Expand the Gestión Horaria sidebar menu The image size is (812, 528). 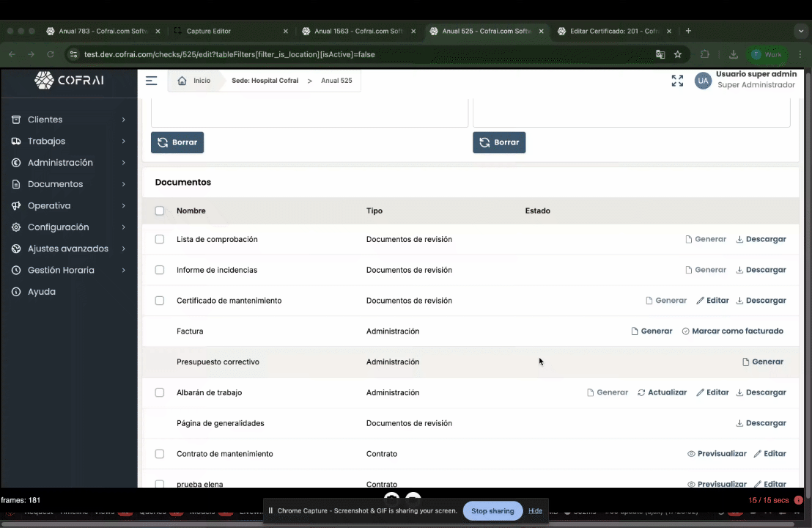coord(68,270)
